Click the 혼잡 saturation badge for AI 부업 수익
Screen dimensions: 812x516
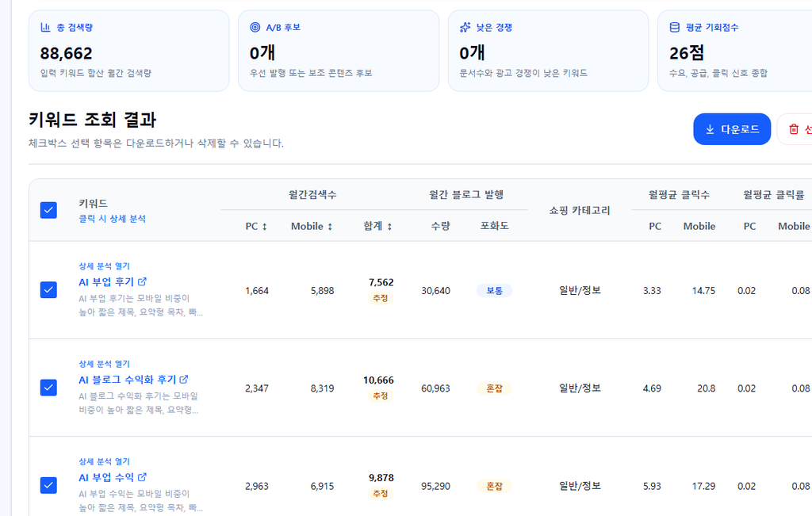click(x=494, y=486)
